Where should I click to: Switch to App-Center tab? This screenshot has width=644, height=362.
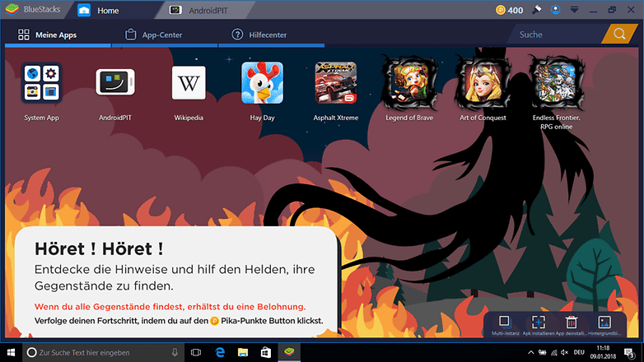(x=164, y=35)
